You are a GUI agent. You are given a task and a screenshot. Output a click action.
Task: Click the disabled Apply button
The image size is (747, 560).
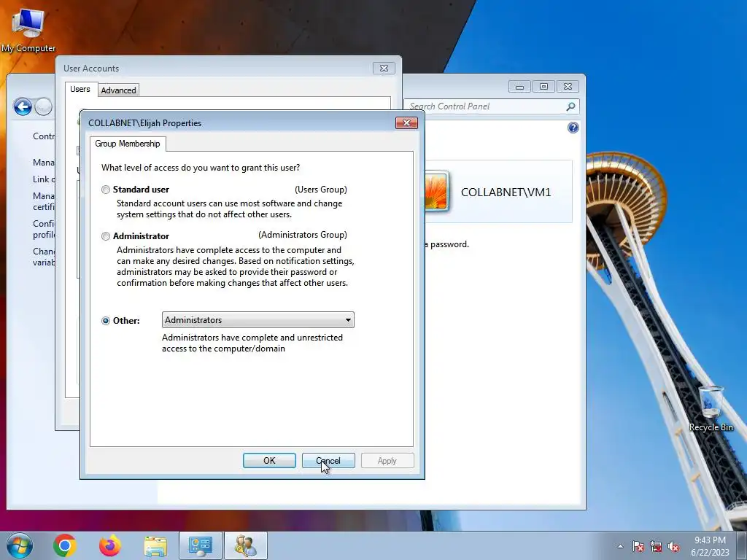387,461
